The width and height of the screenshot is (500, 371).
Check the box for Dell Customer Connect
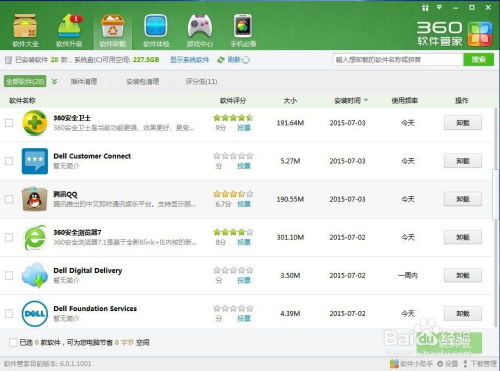9,161
